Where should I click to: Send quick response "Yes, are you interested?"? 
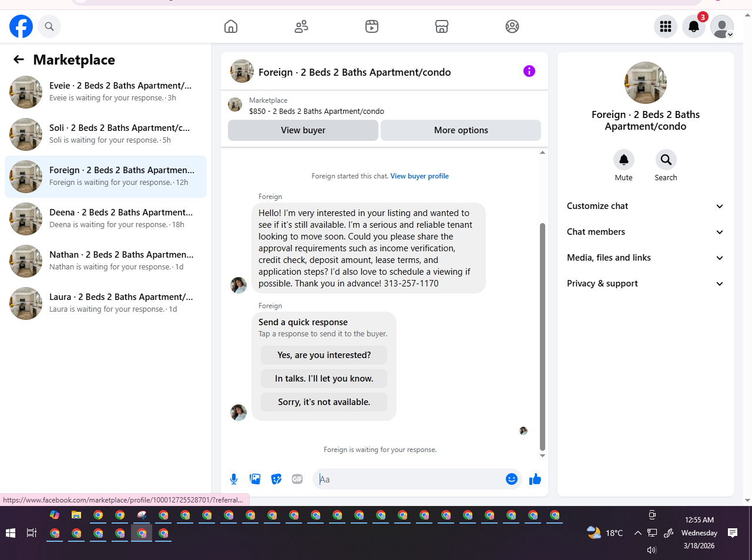click(324, 355)
